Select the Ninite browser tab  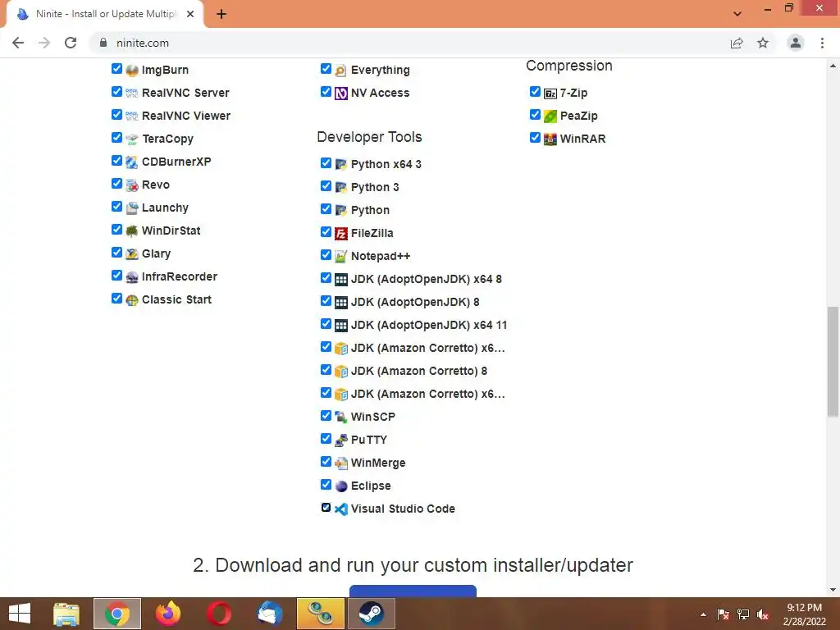coord(105,14)
